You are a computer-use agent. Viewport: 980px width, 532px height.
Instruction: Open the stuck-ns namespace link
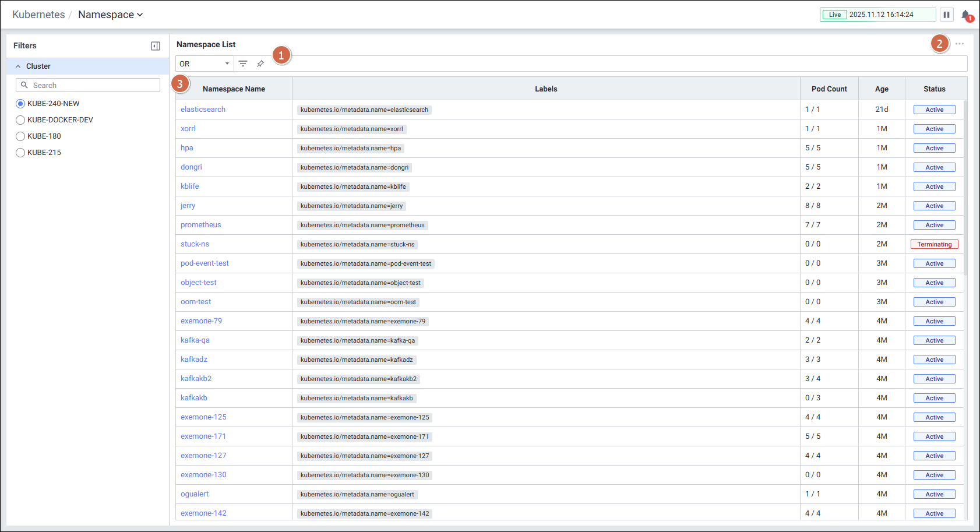pos(195,244)
